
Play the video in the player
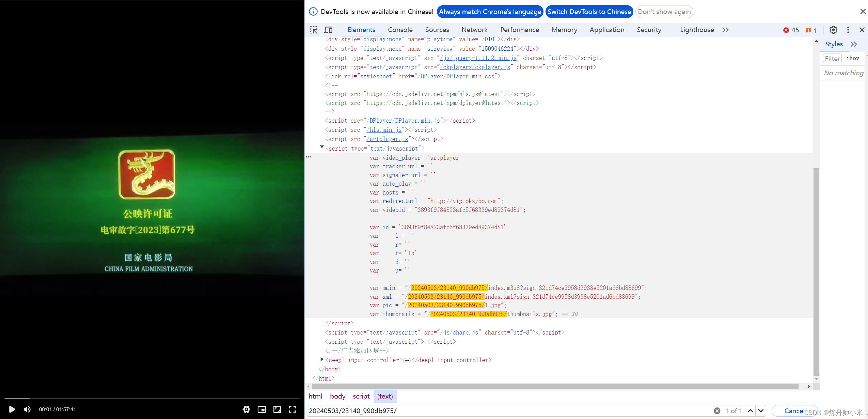click(12, 409)
